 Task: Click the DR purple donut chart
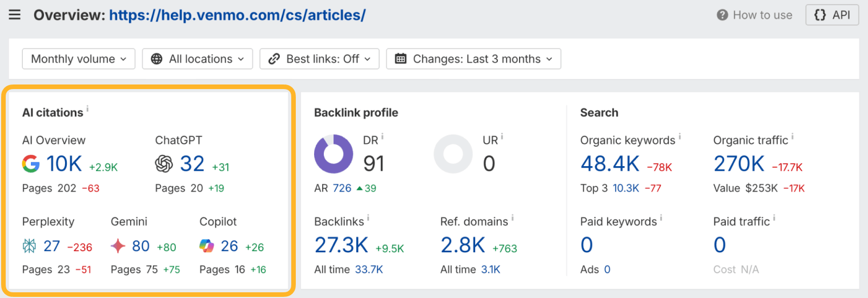click(333, 154)
